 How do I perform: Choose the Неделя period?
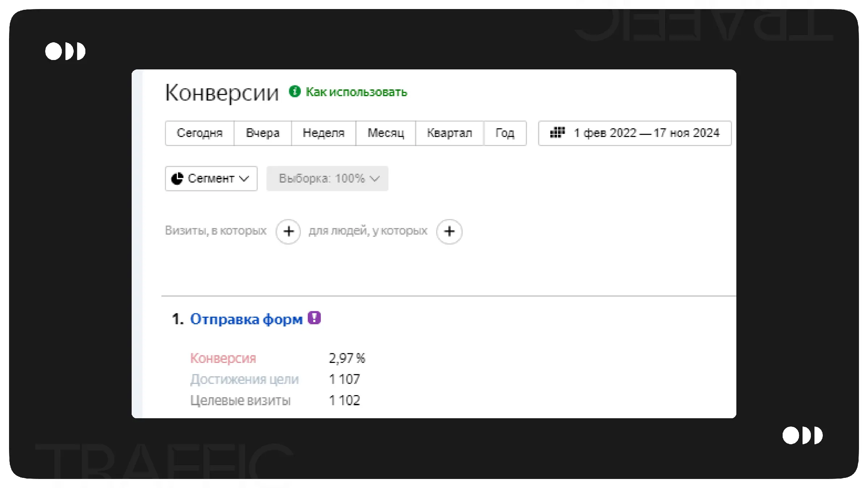coord(323,133)
